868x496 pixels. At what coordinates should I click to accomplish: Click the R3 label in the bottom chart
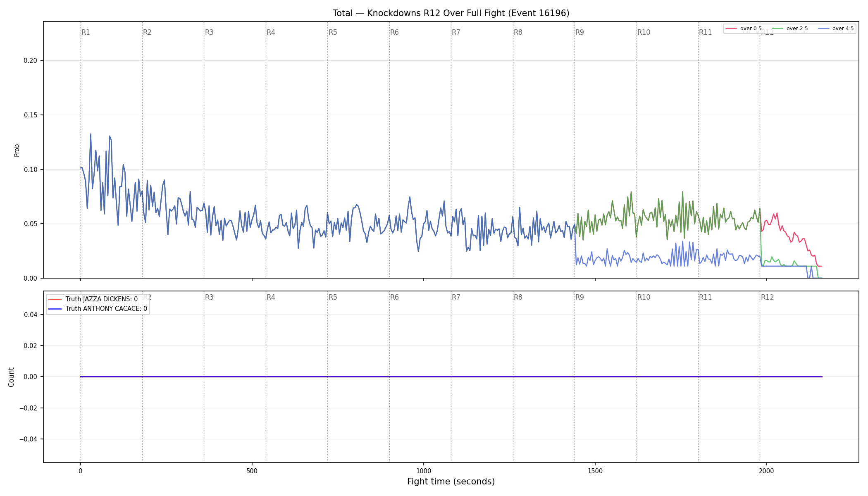209,297
